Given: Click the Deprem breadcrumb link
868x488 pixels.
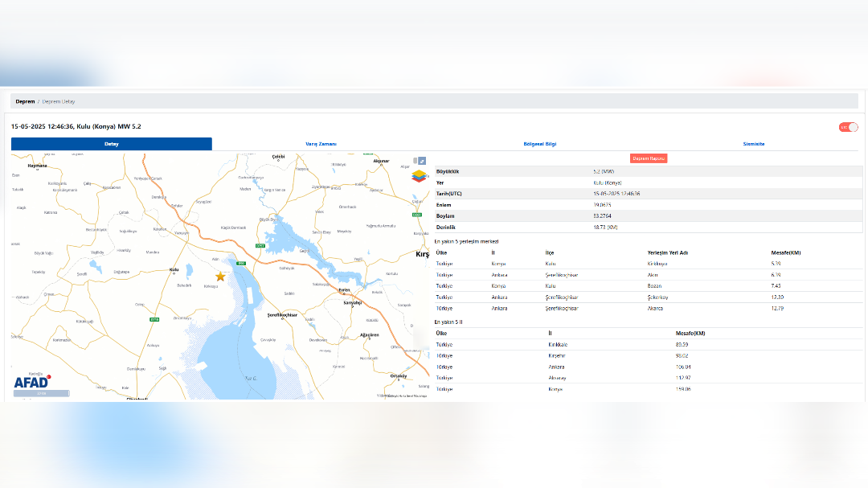Looking at the screenshot, I should 25,101.
